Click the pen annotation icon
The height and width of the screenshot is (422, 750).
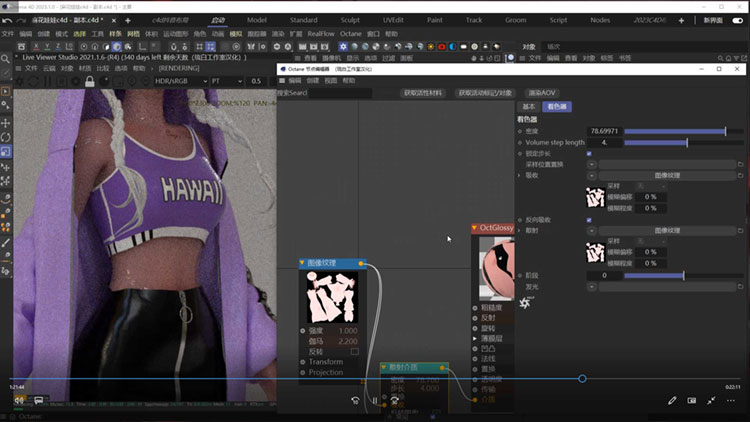(672, 400)
